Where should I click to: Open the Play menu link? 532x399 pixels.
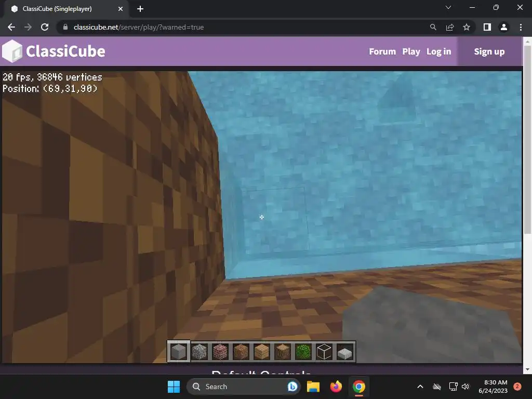point(411,51)
